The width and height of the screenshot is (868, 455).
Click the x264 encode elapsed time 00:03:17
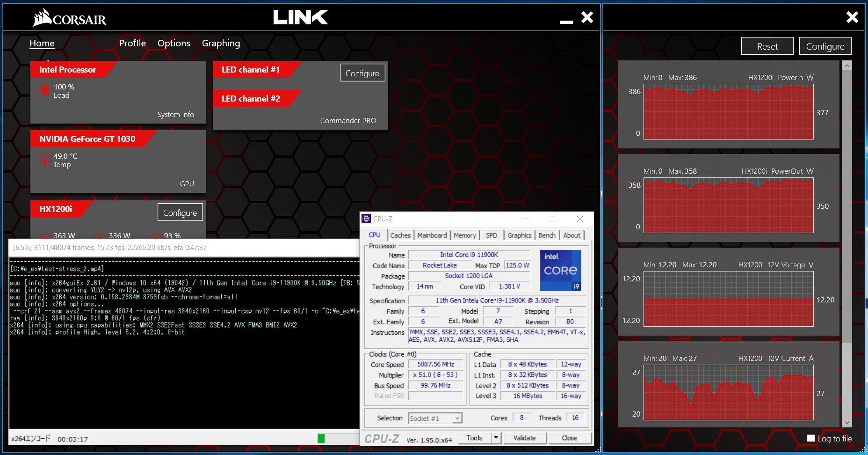point(72,439)
